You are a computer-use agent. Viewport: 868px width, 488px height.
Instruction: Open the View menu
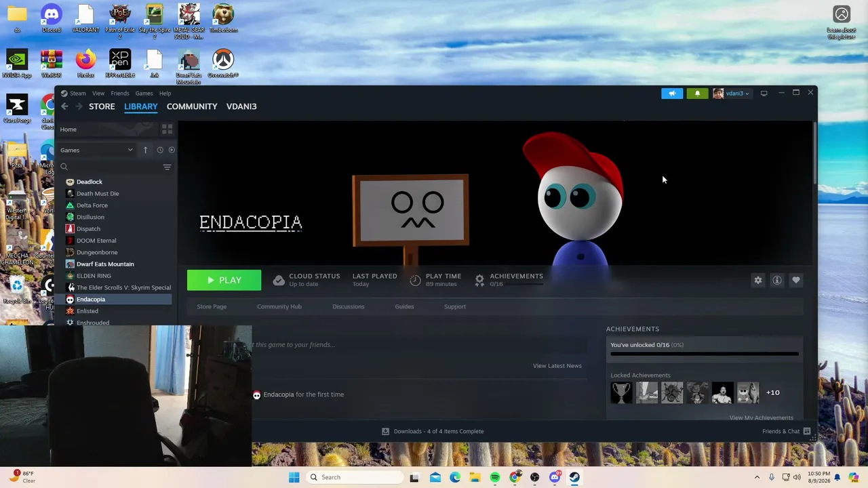click(98, 94)
